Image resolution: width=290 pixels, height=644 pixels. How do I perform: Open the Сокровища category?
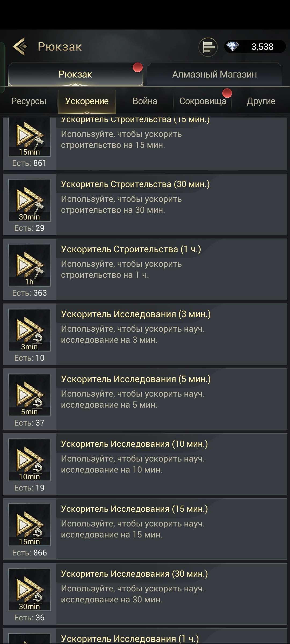coord(203,101)
